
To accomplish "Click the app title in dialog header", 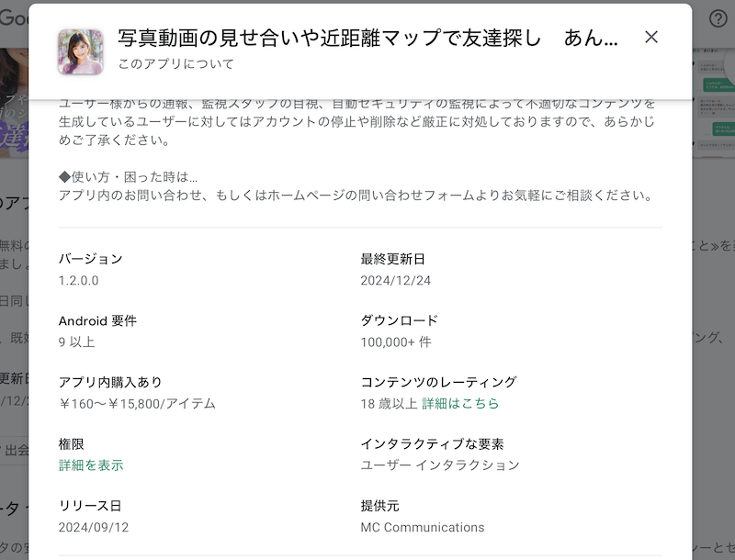I will pos(367,38).
